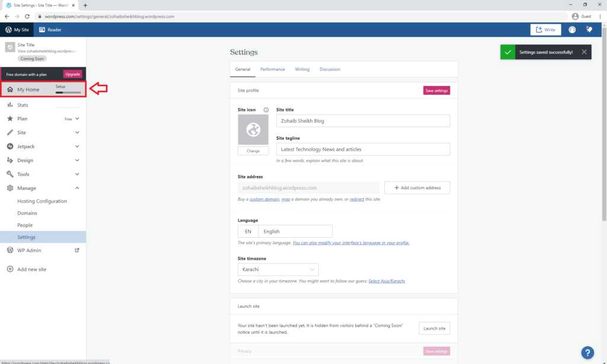Click the browser back arrow
This screenshot has width=607, height=364.
(x=7, y=16)
